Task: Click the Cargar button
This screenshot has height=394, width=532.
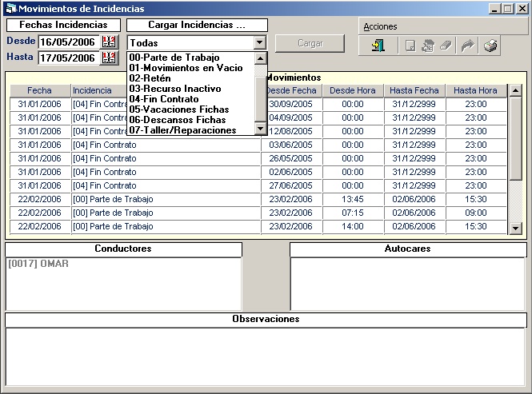Action: coord(310,43)
